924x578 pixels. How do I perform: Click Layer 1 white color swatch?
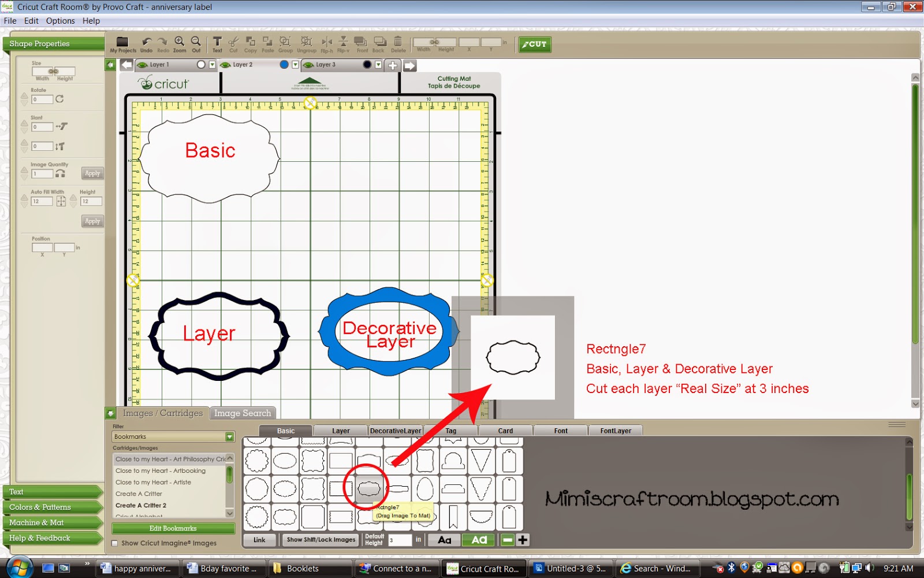[201, 65]
